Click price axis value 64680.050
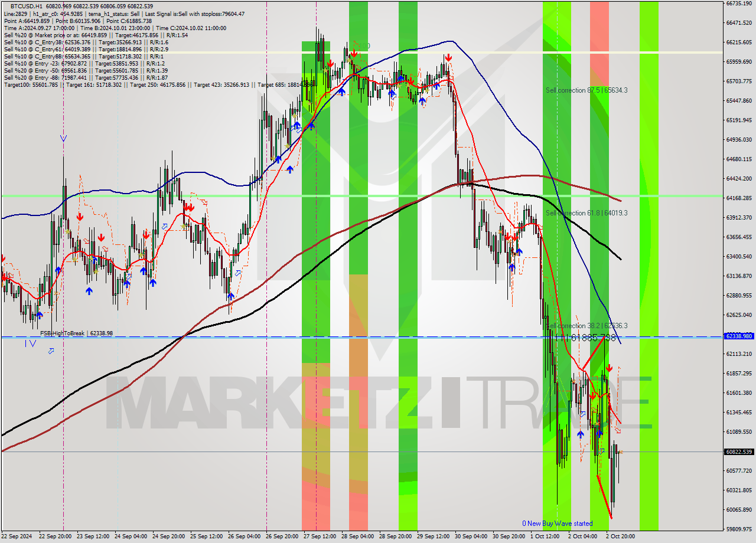Viewport: 756px width, 543px height. pyautogui.click(x=738, y=159)
